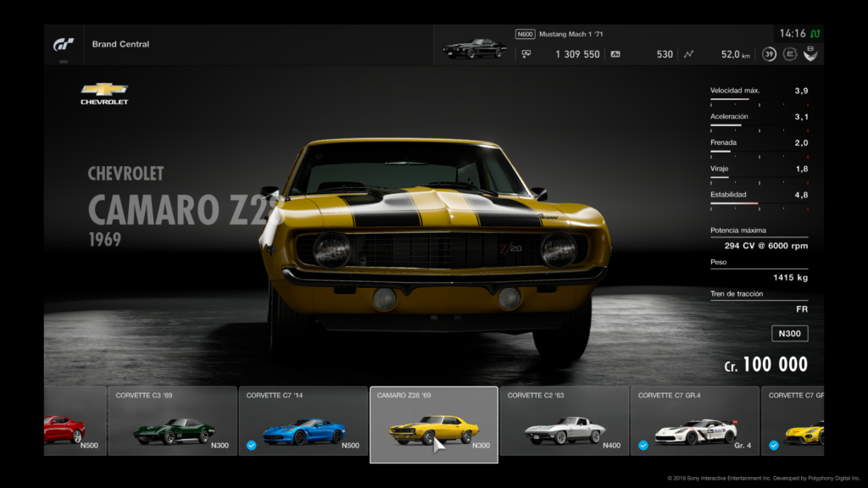This screenshot has height=488, width=868.
Task: Click the sportsmanship rating B icon
Action: (x=811, y=54)
